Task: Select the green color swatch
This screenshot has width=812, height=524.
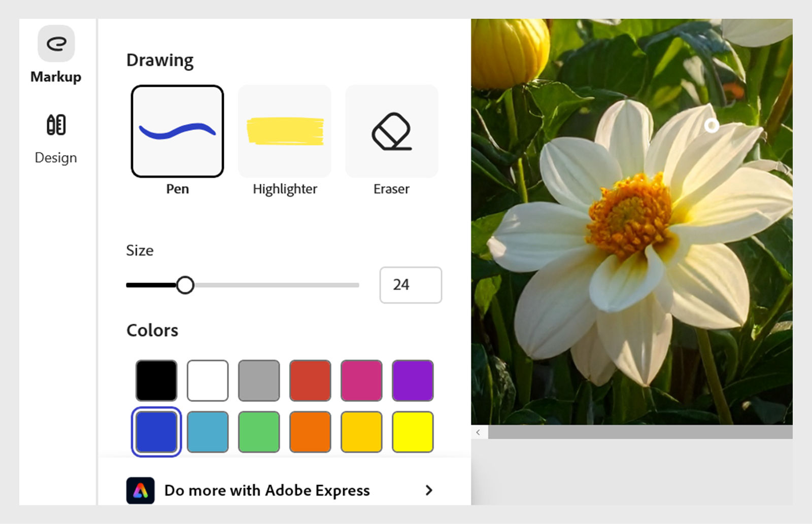Action: pos(258,432)
